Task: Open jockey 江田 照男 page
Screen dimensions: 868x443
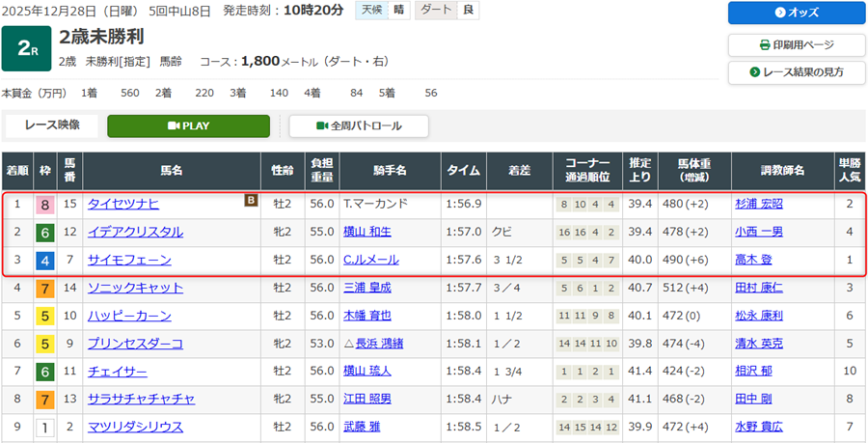Action: [x=367, y=399]
